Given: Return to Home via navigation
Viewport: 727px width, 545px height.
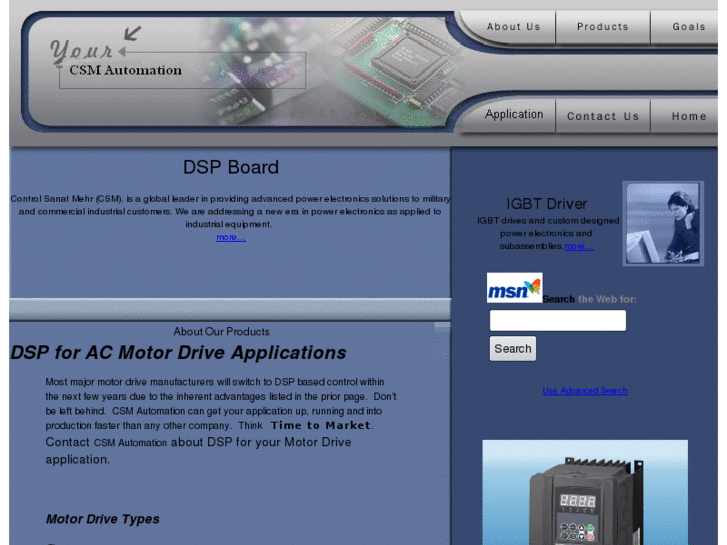Looking at the screenshot, I should click(x=689, y=116).
